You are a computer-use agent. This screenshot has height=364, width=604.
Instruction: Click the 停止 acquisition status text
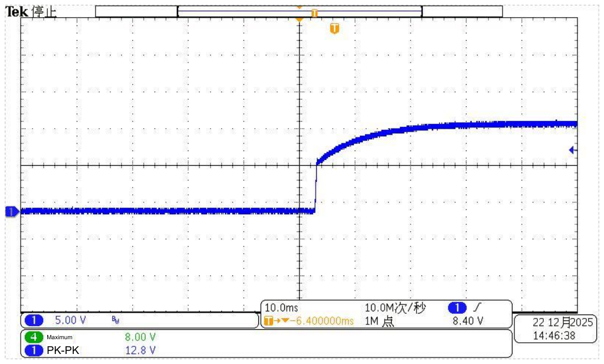44,12
